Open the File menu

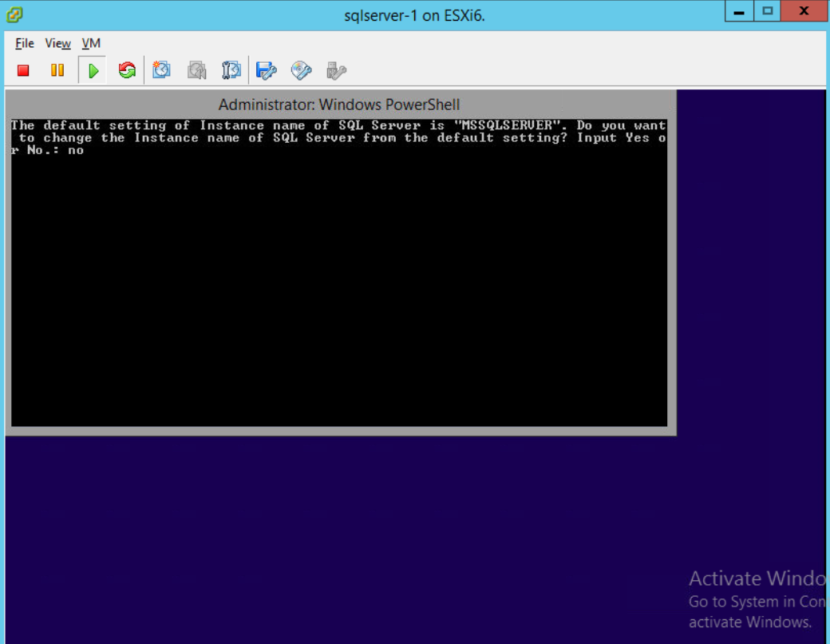[x=25, y=43]
